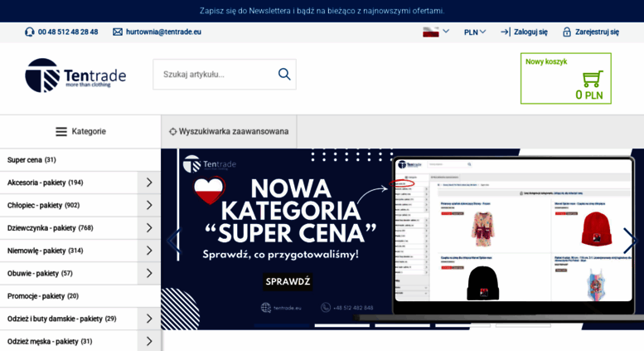Go to next banner slide arrow

point(630,241)
